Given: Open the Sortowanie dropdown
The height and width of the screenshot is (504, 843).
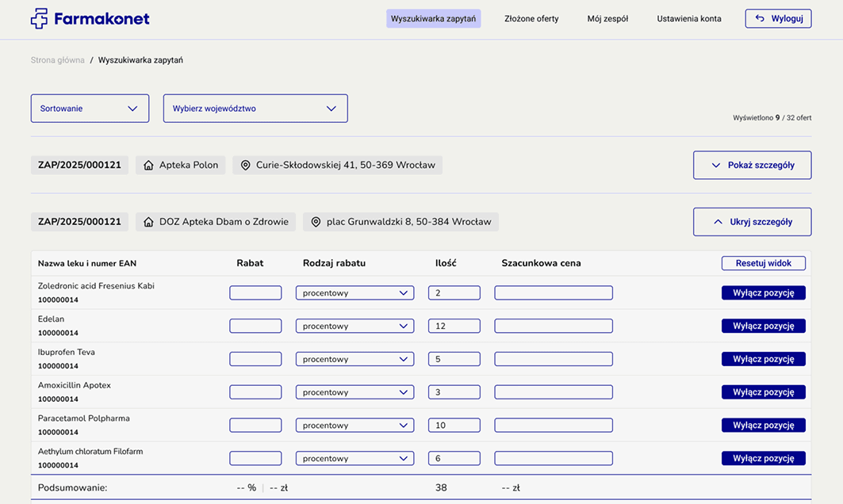Looking at the screenshot, I should pos(90,109).
